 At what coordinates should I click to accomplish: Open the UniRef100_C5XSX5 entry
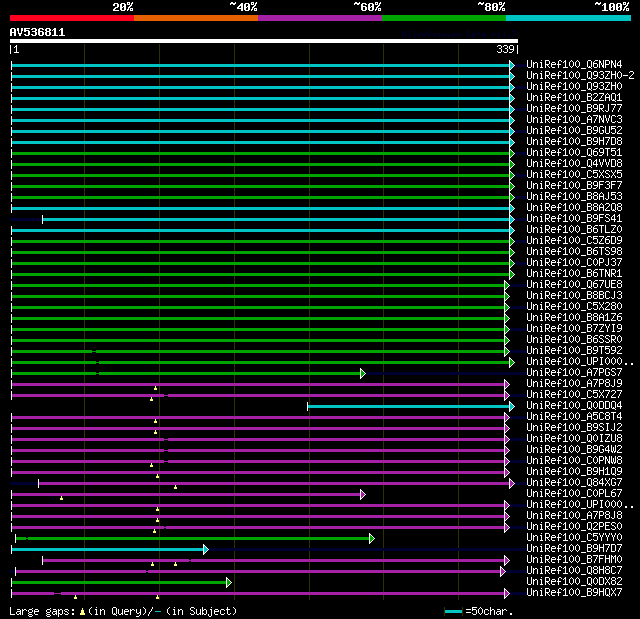click(x=574, y=175)
